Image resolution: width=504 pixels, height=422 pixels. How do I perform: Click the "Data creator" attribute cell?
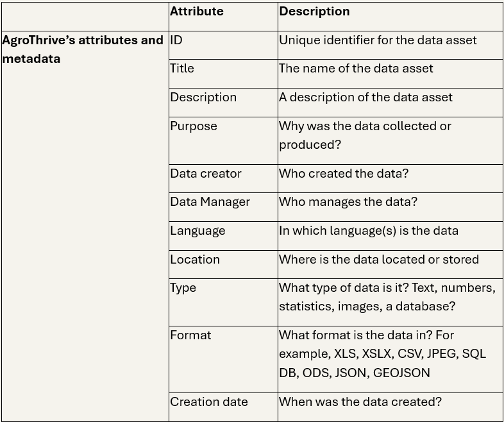(206, 174)
